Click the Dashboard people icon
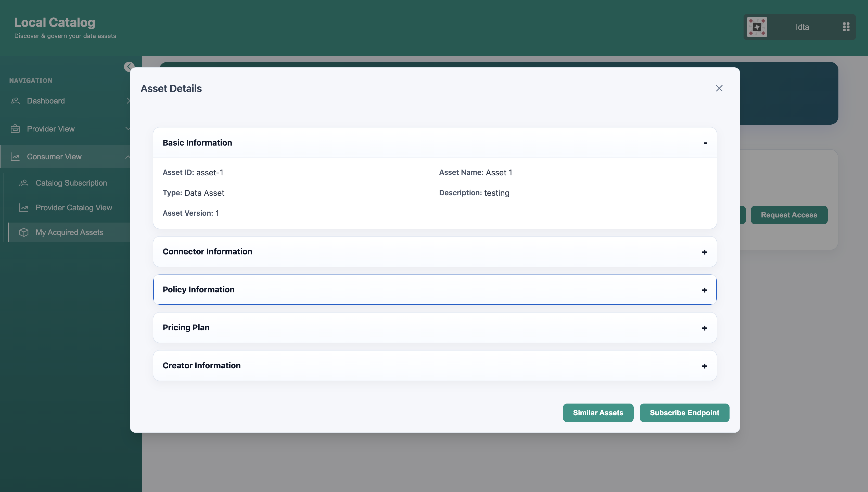The image size is (868, 492). (15, 101)
